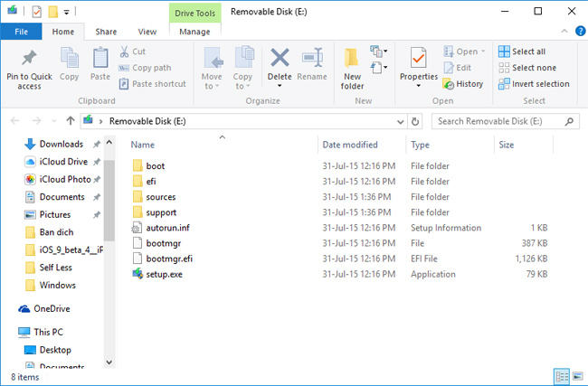Click Select none in ribbon

coord(526,68)
